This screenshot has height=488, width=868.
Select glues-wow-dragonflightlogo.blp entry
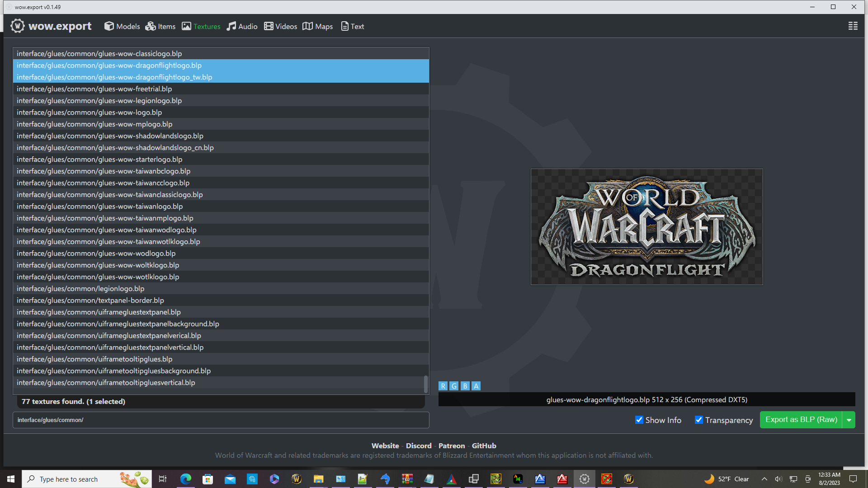pos(221,65)
